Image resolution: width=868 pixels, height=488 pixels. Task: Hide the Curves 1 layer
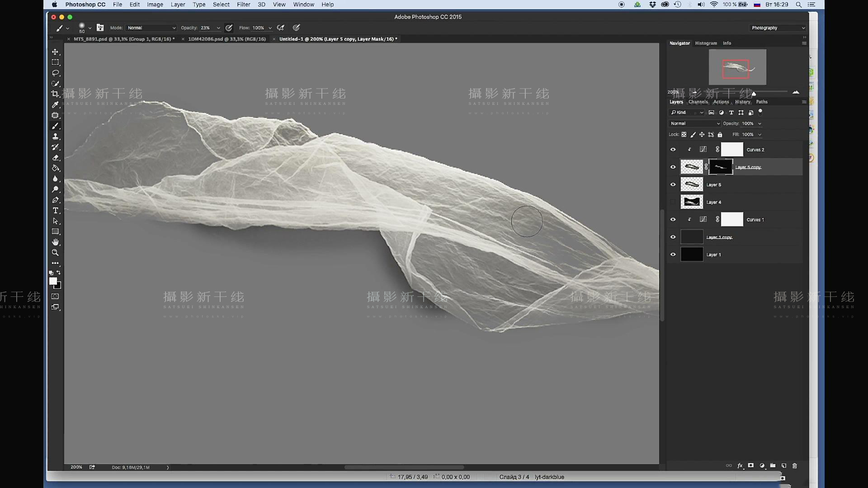pyautogui.click(x=673, y=220)
